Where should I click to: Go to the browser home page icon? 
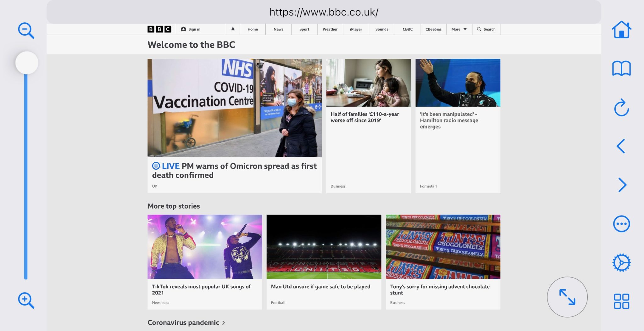tap(621, 30)
